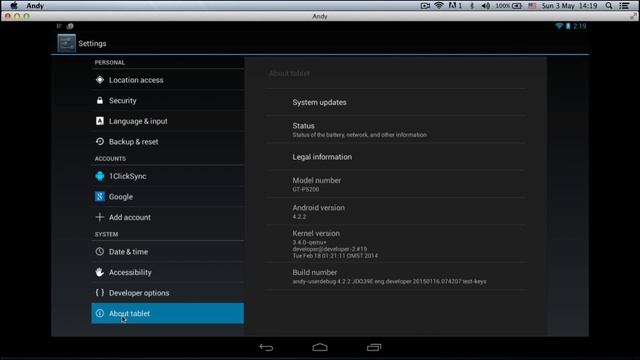Click the Wi-Fi icon in the macOS menu bar
The image size is (640, 360).
439,5
